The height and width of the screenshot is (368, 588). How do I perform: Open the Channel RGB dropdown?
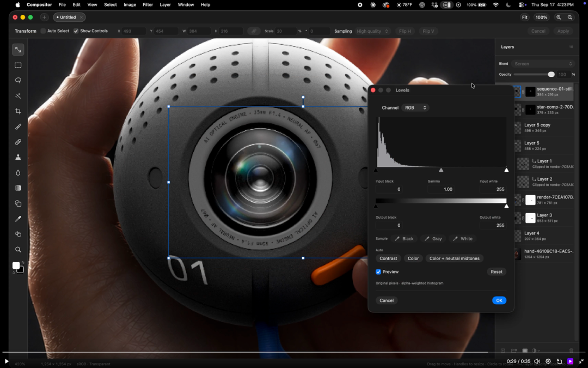(415, 108)
